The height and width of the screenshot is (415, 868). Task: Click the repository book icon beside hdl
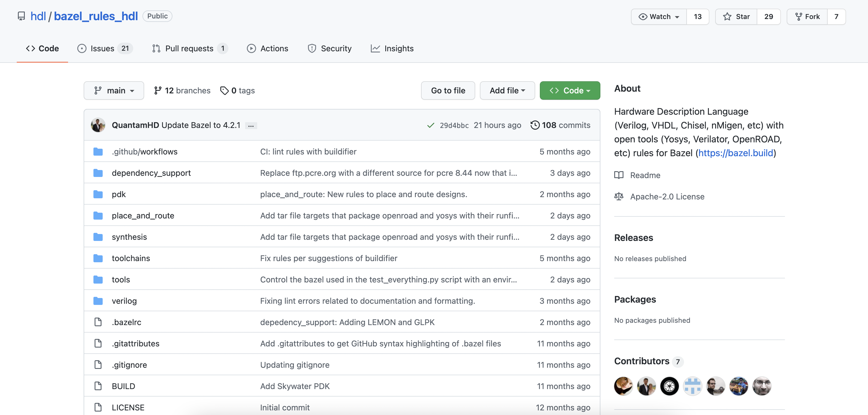[x=21, y=16]
